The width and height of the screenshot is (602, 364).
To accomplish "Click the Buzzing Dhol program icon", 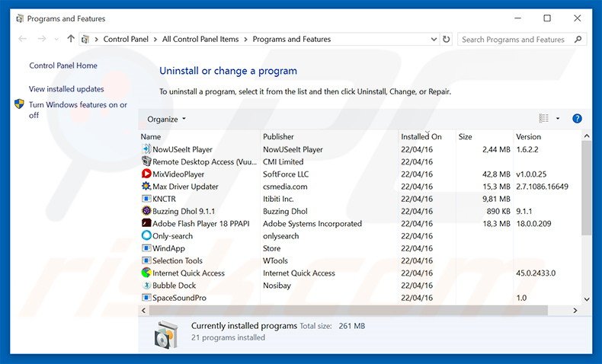I will coord(146,211).
